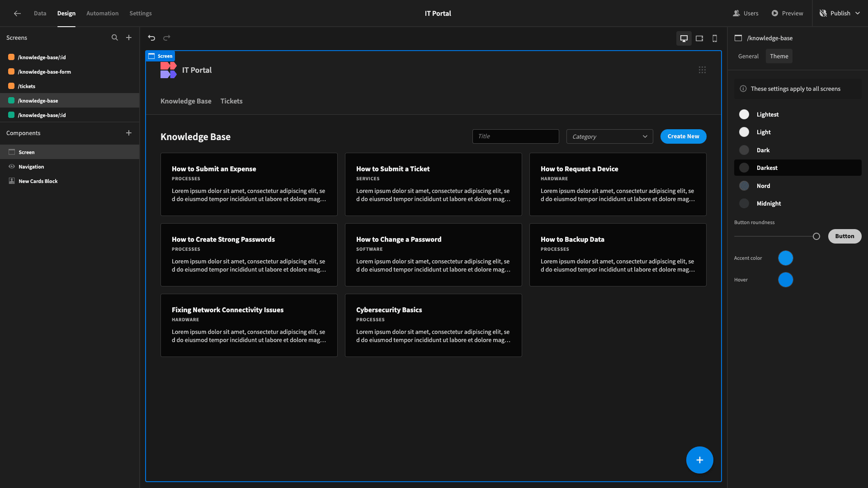Viewport: 868px width, 488px height.
Task: Click Tickets navigation link
Action: (231, 101)
